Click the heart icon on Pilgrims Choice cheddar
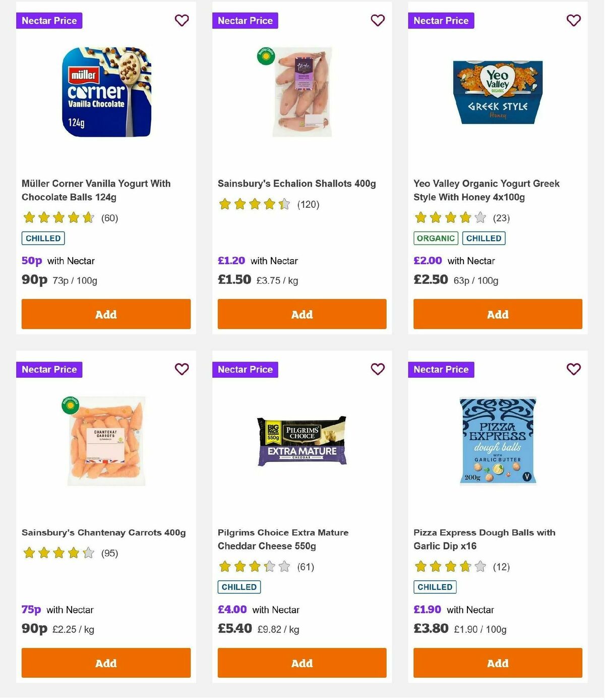This screenshot has width=605, height=700. tap(378, 369)
